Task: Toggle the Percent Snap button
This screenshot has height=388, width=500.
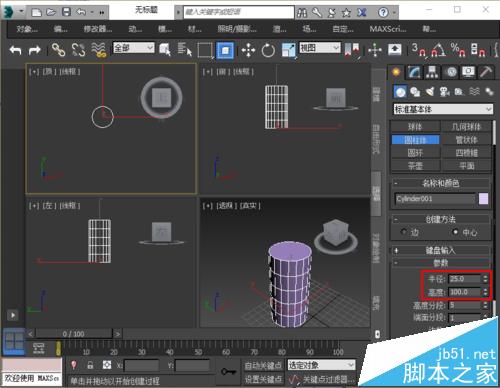Action: (458, 50)
